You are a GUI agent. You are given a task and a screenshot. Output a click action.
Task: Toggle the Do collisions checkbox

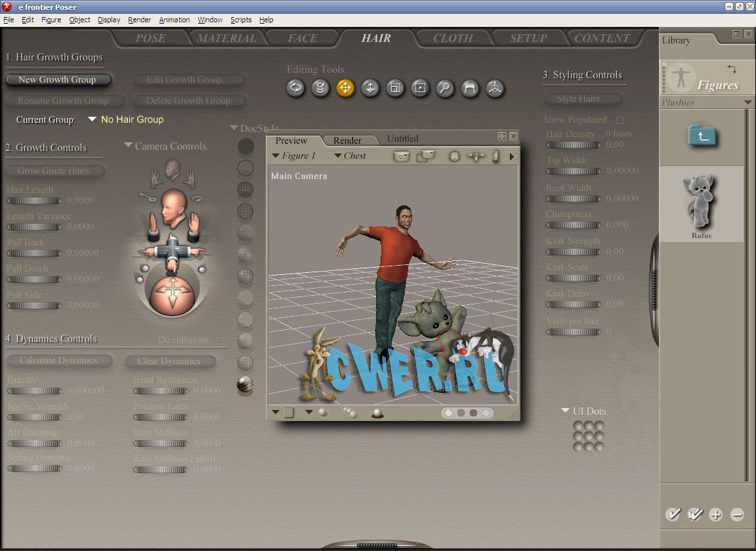(220, 340)
